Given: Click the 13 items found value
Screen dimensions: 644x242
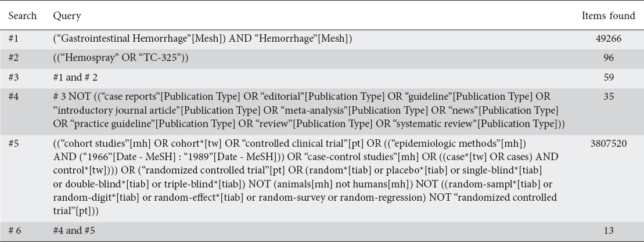Looking at the screenshot, I should click(x=608, y=230).
